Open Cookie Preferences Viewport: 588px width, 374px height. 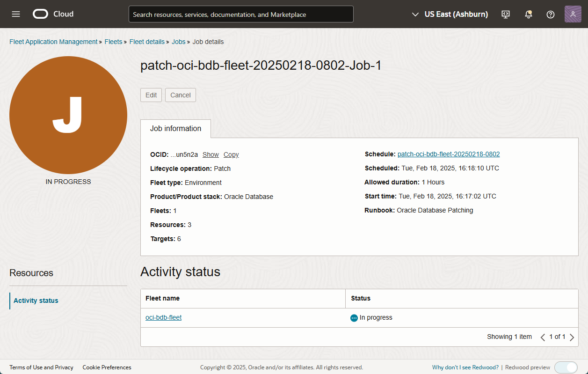tap(107, 367)
